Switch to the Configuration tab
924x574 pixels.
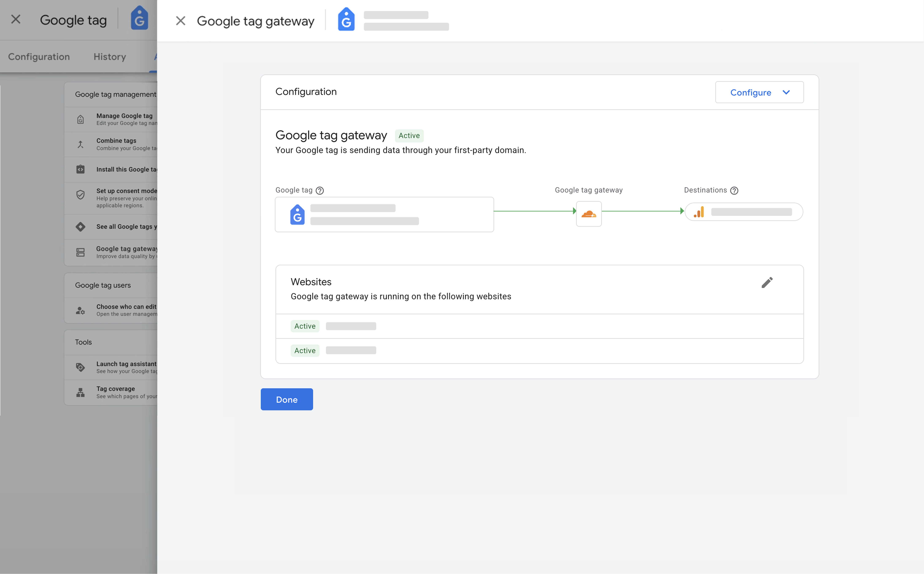click(39, 57)
